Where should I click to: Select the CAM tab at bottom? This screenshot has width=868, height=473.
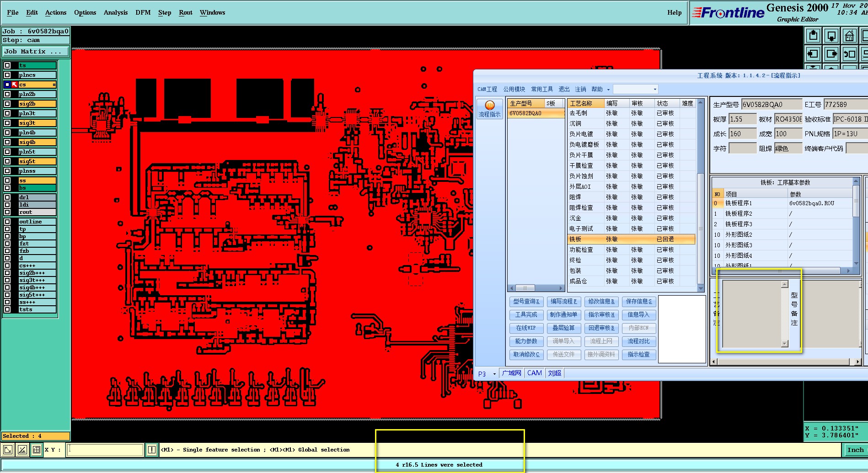click(534, 373)
